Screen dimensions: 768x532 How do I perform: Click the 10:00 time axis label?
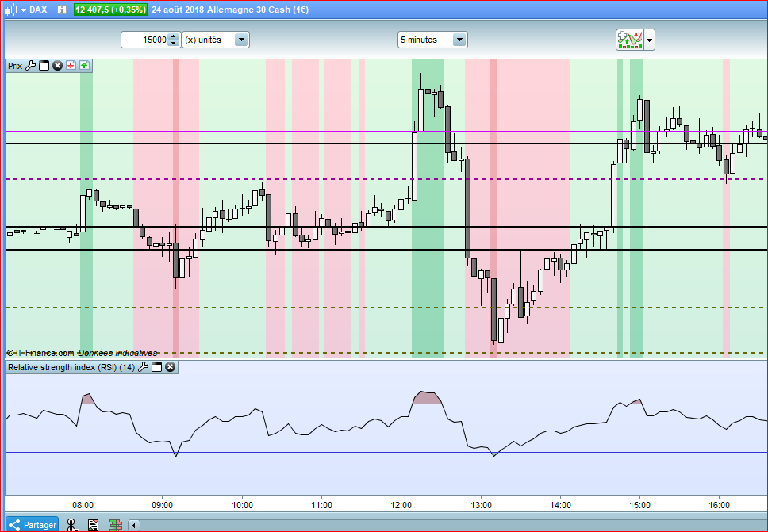coord(242,504)
